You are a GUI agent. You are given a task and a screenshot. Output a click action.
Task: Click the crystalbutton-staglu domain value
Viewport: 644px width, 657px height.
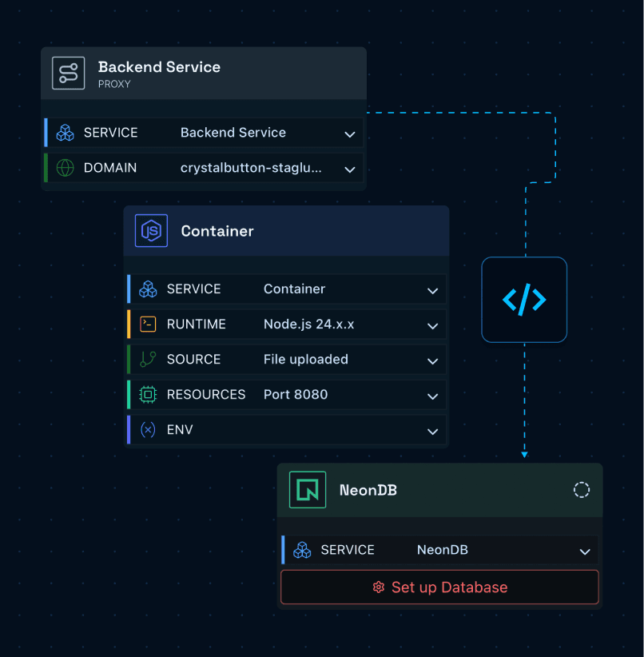pyautogui.click(x=251, y=168)
